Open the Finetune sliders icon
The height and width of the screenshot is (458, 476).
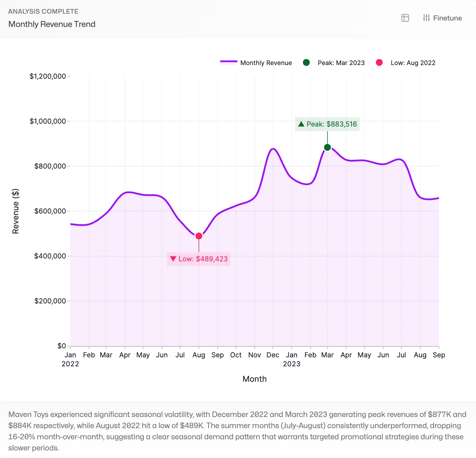coord(426,18)
